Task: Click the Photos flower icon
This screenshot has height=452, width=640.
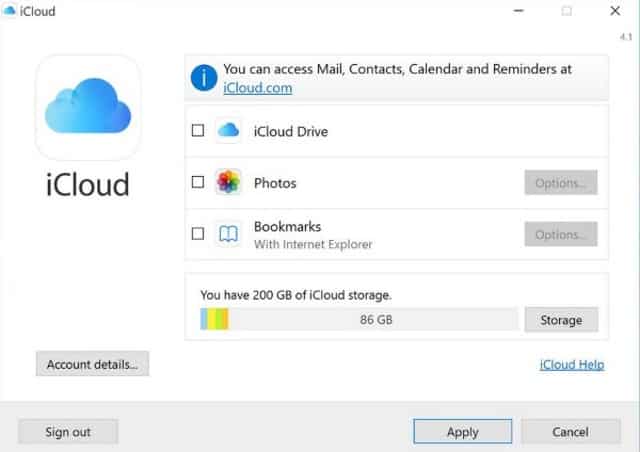Action: coord(228,182)
